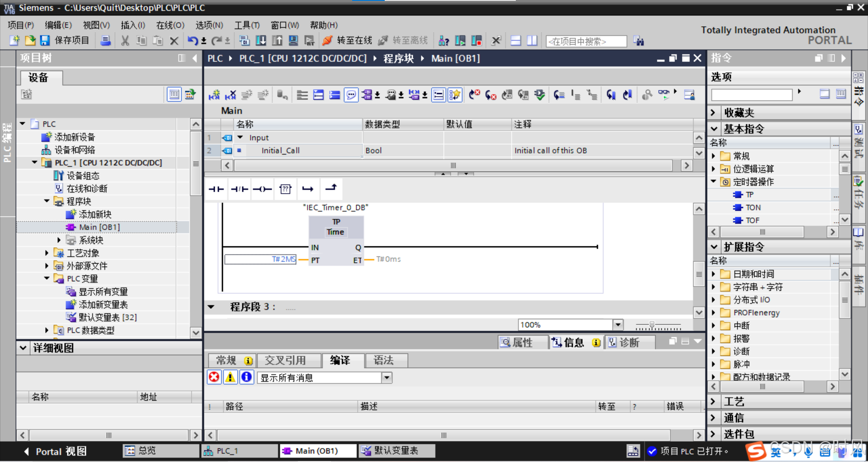Switch to the 语法 tab
868x462 pixels.
(x=387, y=360)
